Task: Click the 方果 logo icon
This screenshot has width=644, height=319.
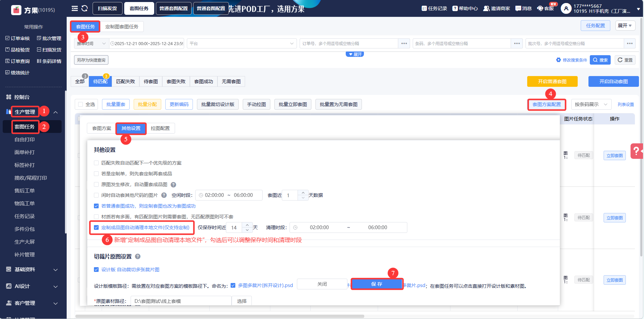Action: point(16,10)
